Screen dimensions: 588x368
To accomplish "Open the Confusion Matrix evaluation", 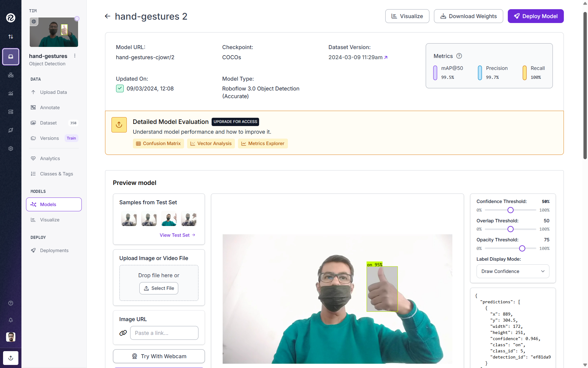I will (158, 144).
